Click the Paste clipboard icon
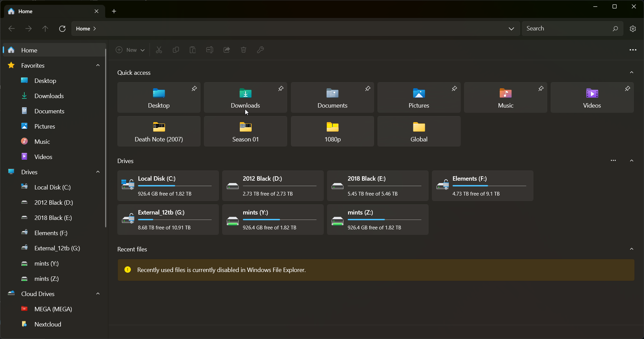644x339 pixels. [193, 50]
